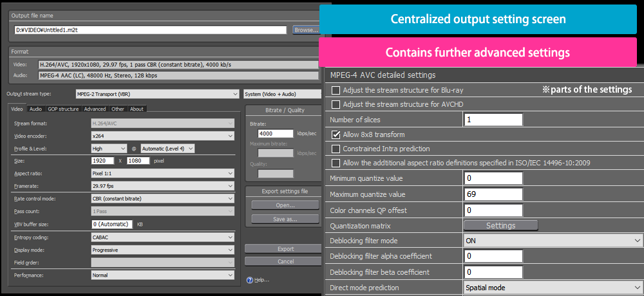Click the Size height 1080 field

click(138, 161)
